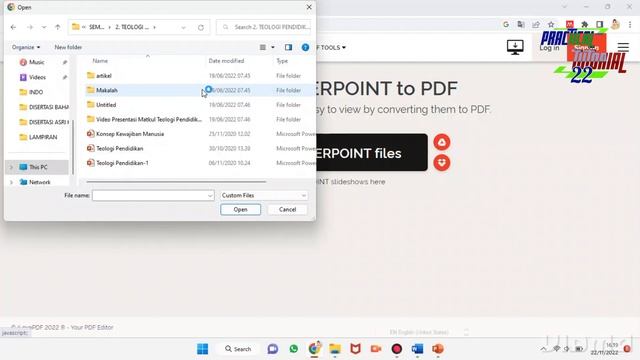640x360 pixels.
Task: Bookmark this page star icon
Action: tap(551, 25)
